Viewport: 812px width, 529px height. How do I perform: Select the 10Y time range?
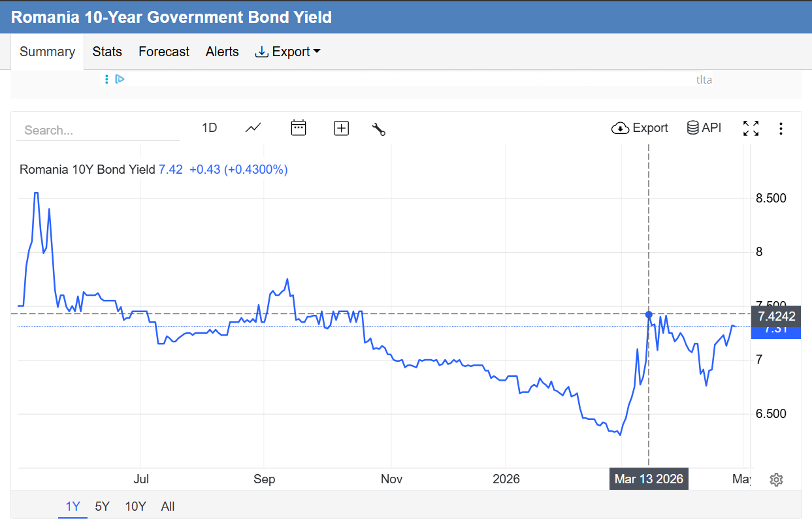coord(135,506)
